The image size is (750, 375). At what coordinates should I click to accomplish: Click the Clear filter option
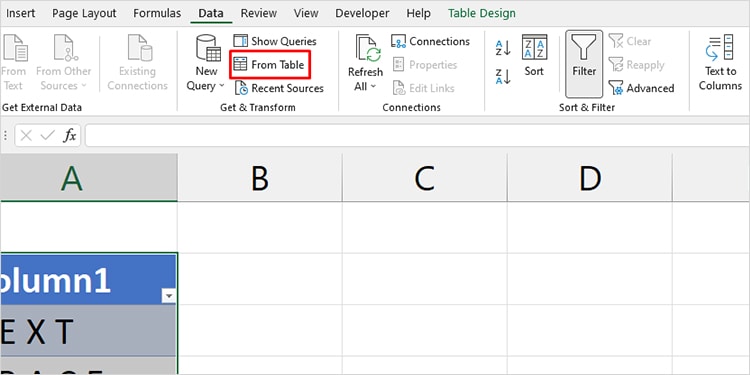pyautogui.click(x=630, y=41)
